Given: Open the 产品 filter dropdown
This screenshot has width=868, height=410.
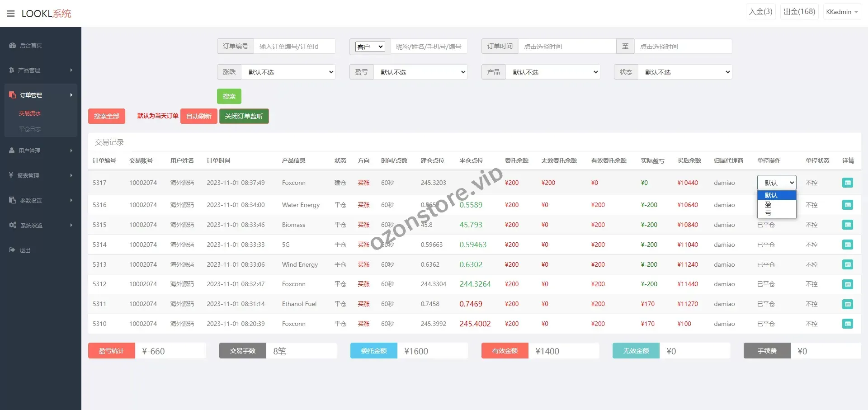Looking at the screenshot, I should pos(552,72).
